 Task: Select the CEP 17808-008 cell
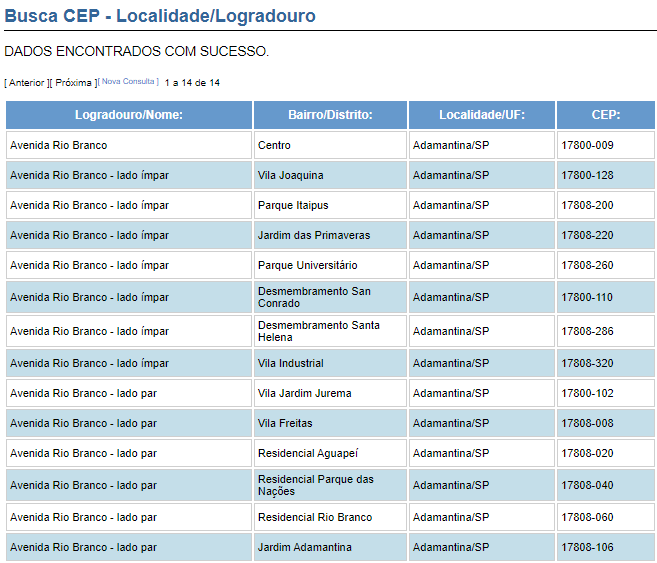pos(606,423)
